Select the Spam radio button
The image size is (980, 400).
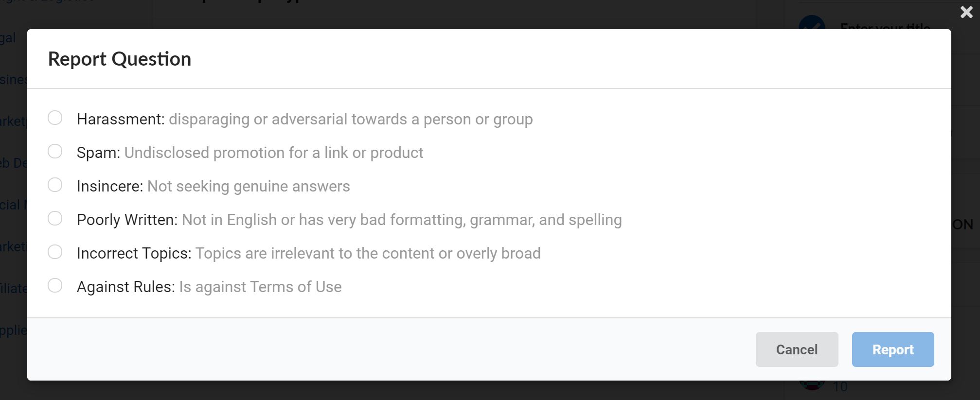pos(55,152)
